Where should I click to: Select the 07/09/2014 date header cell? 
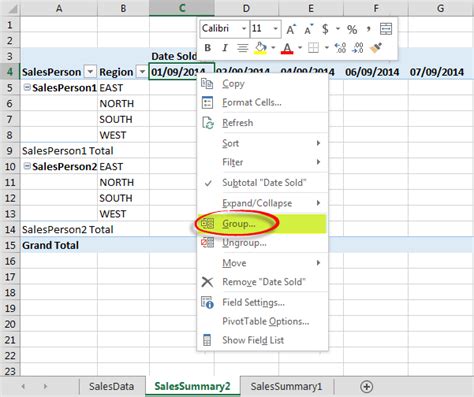(x=440, y=72)
